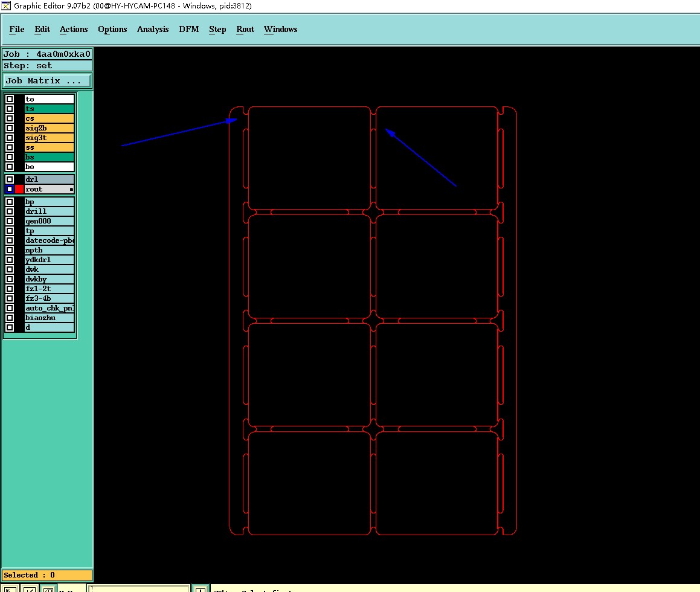Open the Options menu
Screen dimensions: 700x592
[x=112, y=30]
